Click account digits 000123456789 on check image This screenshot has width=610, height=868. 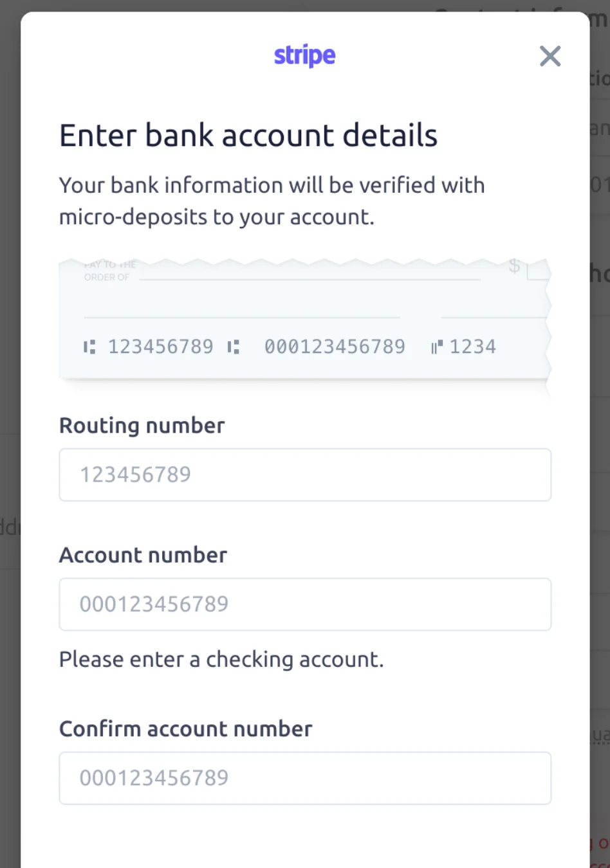(335, 347)
